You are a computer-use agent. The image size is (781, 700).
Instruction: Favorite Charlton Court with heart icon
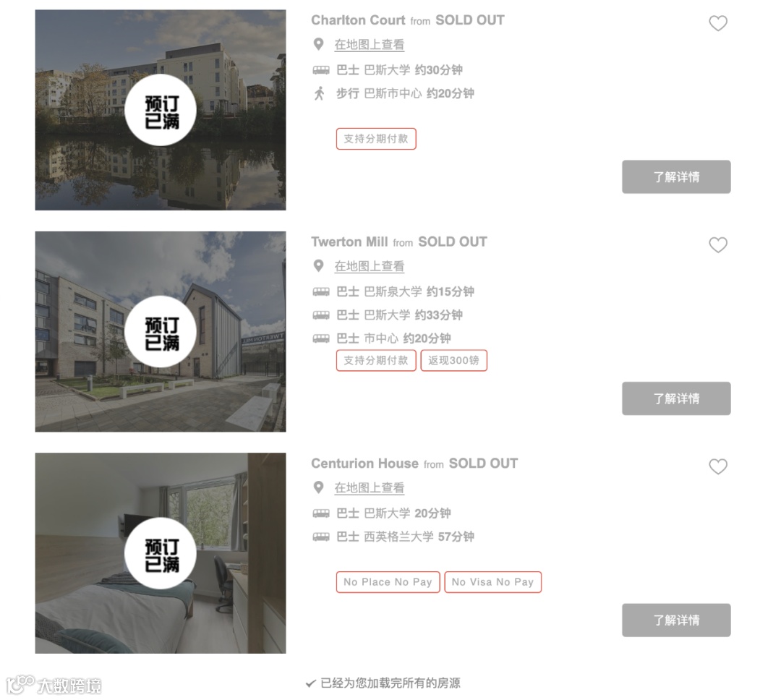pyautogui.click(x=718, y=23)
